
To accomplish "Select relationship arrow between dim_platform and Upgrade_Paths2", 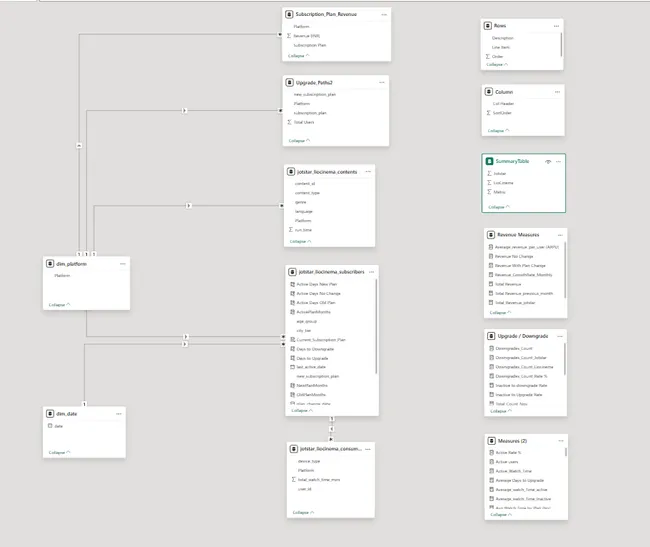I will [x=184, y=111].
